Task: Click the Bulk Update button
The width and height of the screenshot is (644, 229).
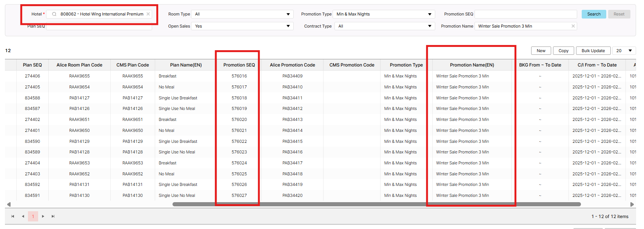Action: (x=593, y=51)
